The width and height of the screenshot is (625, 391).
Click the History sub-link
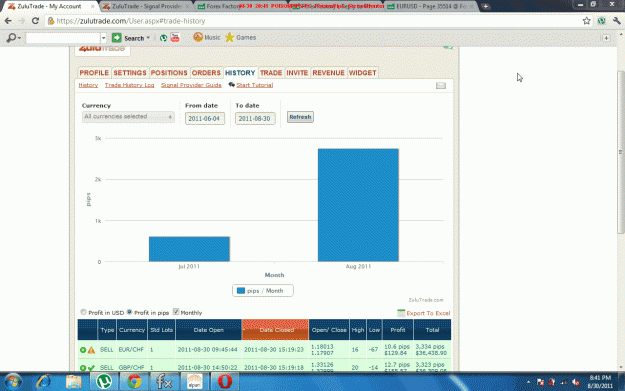pyautogui.click(x=88, y=85)
